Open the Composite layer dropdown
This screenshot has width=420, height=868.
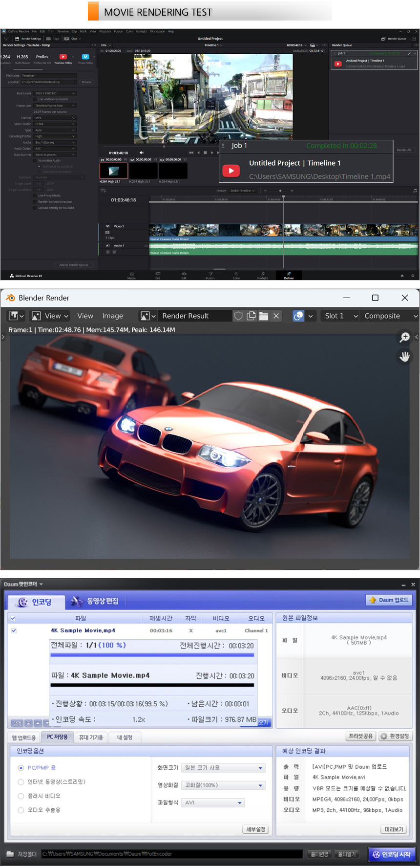pyautogui.click(x=391, y=316)
